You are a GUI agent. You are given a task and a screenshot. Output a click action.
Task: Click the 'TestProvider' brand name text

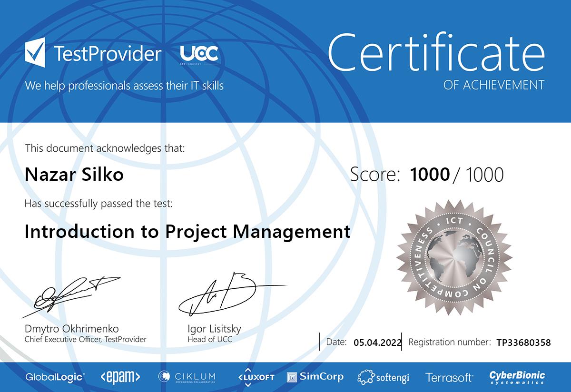click(x=108, y=54)
